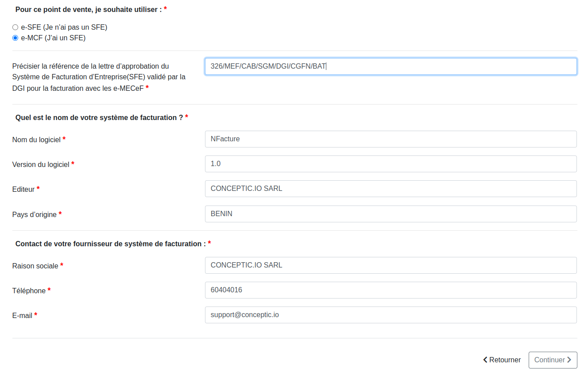Select the Téléphone field showing 60404016
588x388 pixels.
(390, 290)
